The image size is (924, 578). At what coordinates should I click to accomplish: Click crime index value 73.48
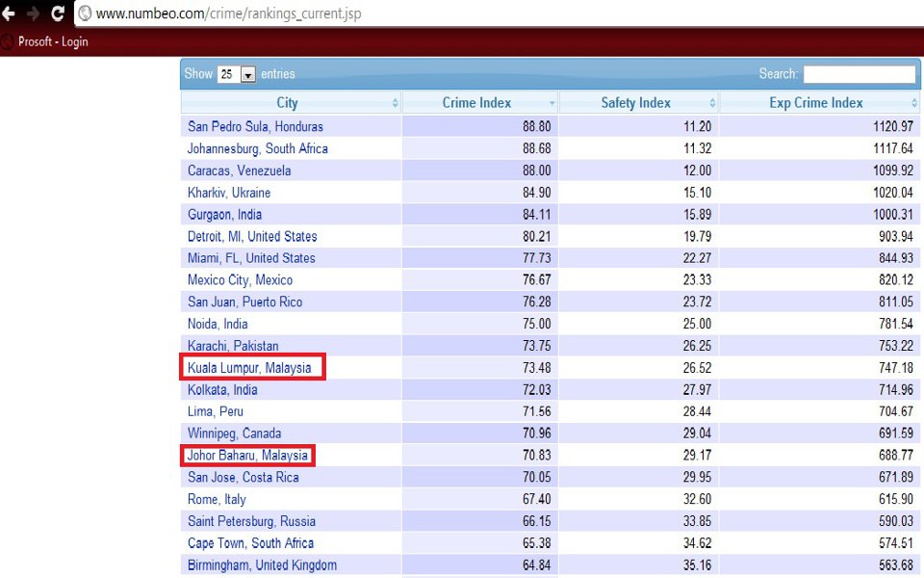(x=537, y=368)
